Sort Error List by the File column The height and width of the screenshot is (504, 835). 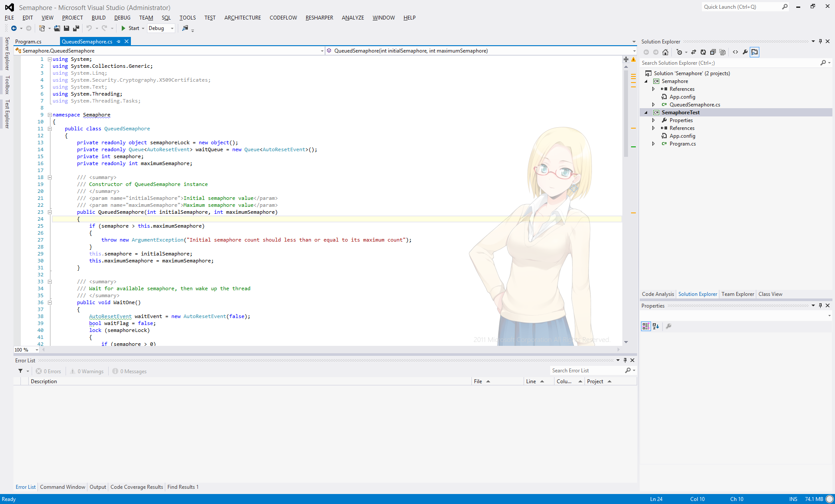(x=498, y=381)
